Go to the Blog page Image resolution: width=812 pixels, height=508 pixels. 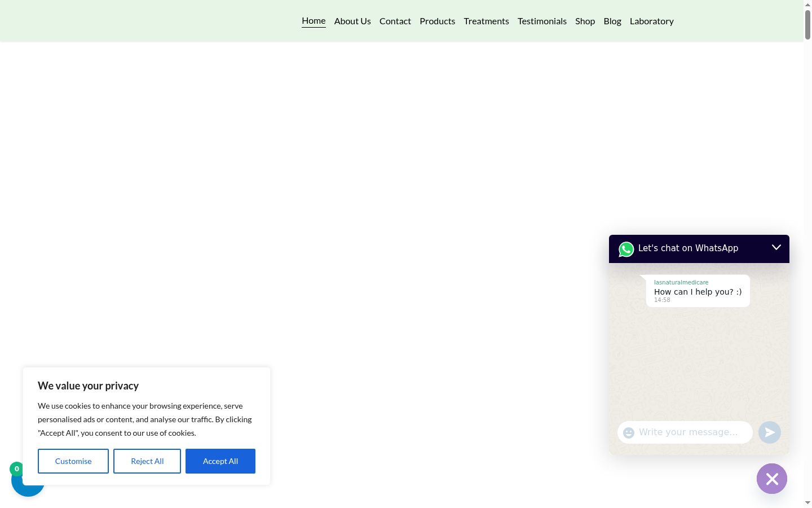tap(612, 21)
